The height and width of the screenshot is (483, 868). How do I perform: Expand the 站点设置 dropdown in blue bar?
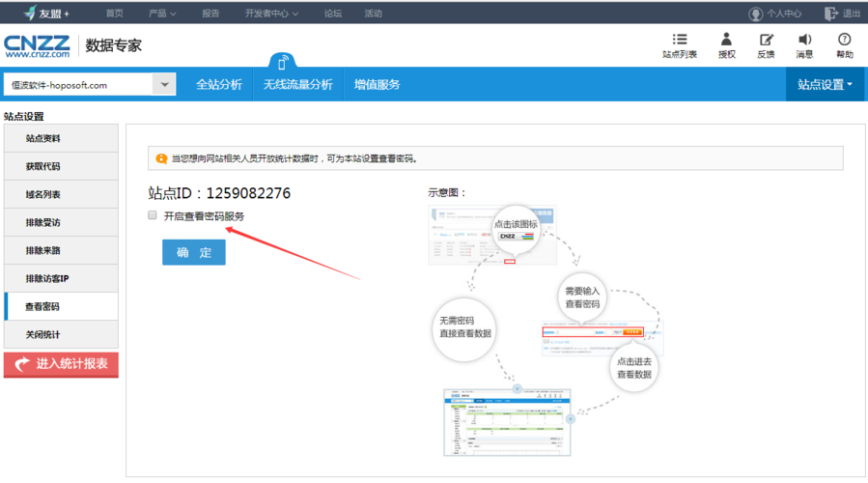point(825,85)
